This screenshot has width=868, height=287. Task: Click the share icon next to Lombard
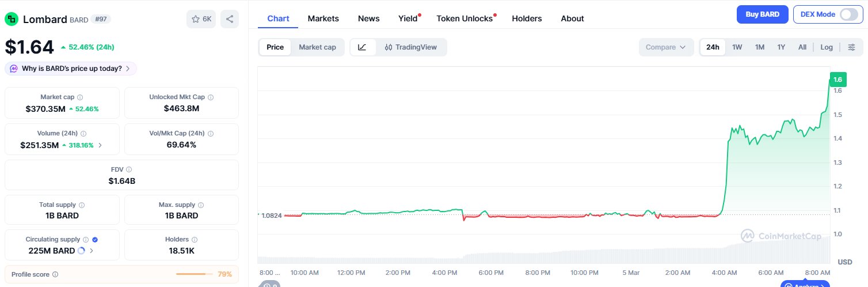(x=229, y=19)
